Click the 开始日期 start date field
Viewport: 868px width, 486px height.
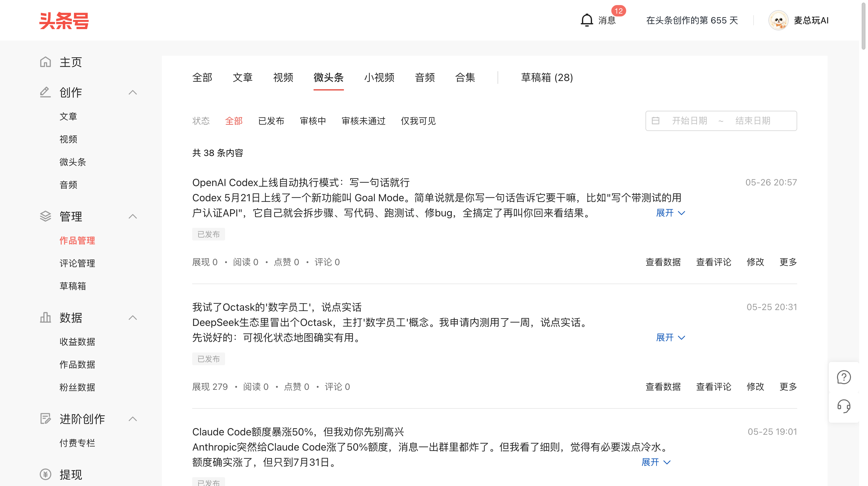click(x=689, y=121)
